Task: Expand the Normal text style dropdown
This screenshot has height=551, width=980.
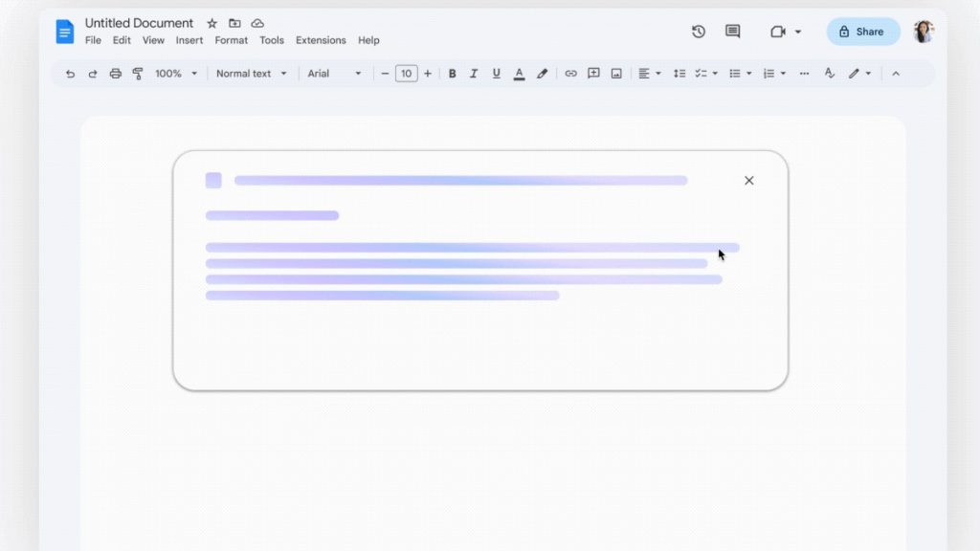Action: [x=251, y=74]
